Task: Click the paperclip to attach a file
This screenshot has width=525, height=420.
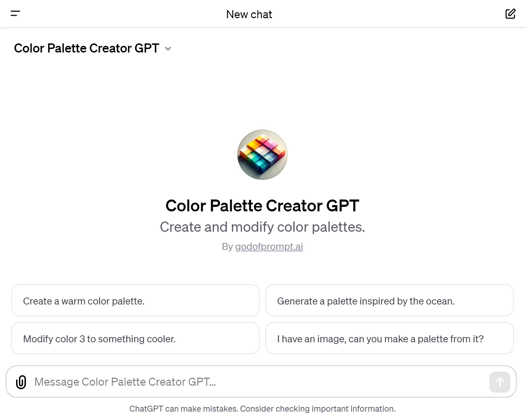Action: pos(21,382)
